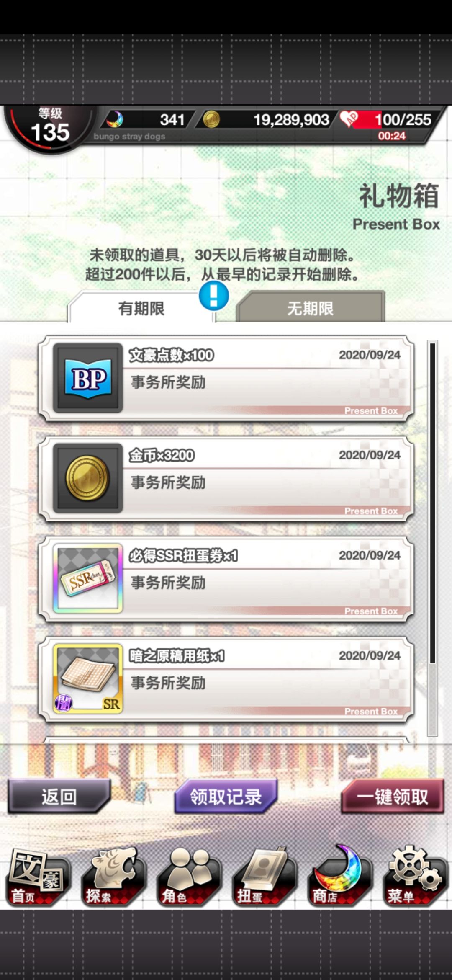Image resolution: width=452 pixels, height=980 pixels.
Task: Open the 角色 characters icon
Action: click(189, 877)
